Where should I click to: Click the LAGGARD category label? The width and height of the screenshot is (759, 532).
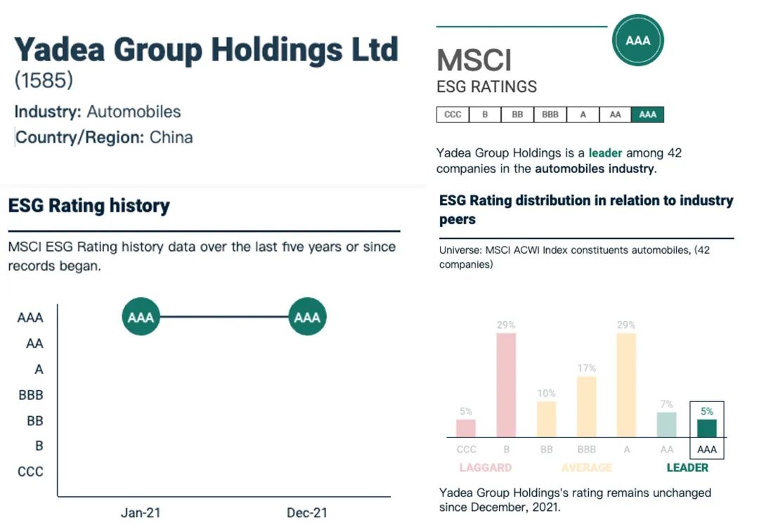(x=486, y=467)
